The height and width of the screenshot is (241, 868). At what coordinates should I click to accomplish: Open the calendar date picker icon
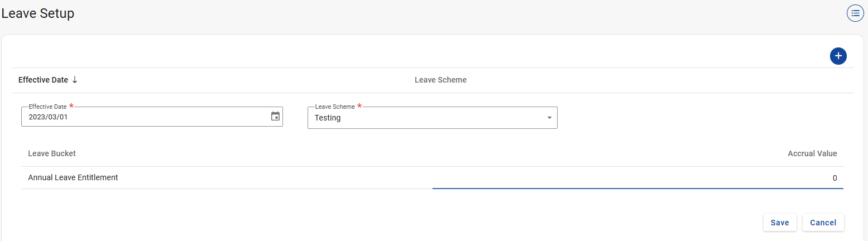point(275,117)
